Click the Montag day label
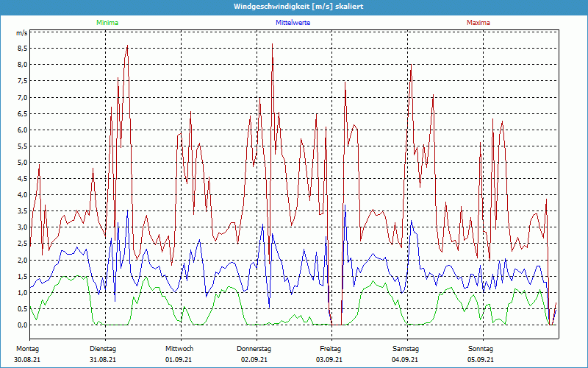 tap(27, 349)
